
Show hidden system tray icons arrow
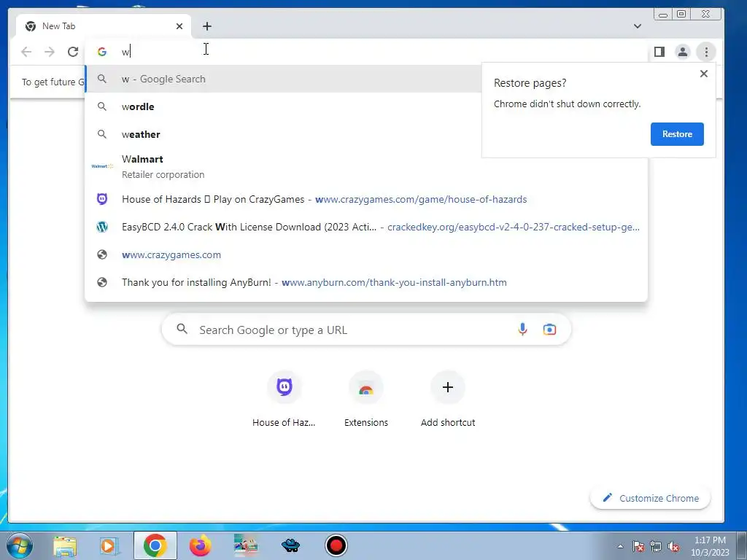click(x=620, y=546)
